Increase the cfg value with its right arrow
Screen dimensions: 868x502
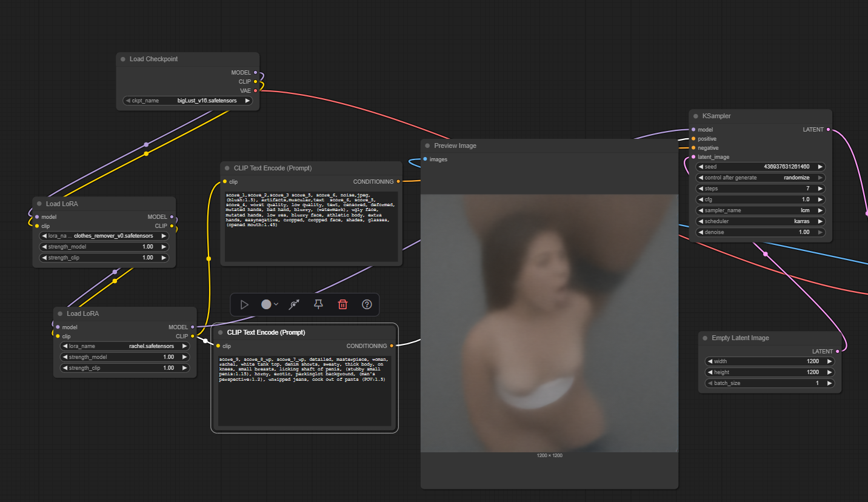coord(820,199)
